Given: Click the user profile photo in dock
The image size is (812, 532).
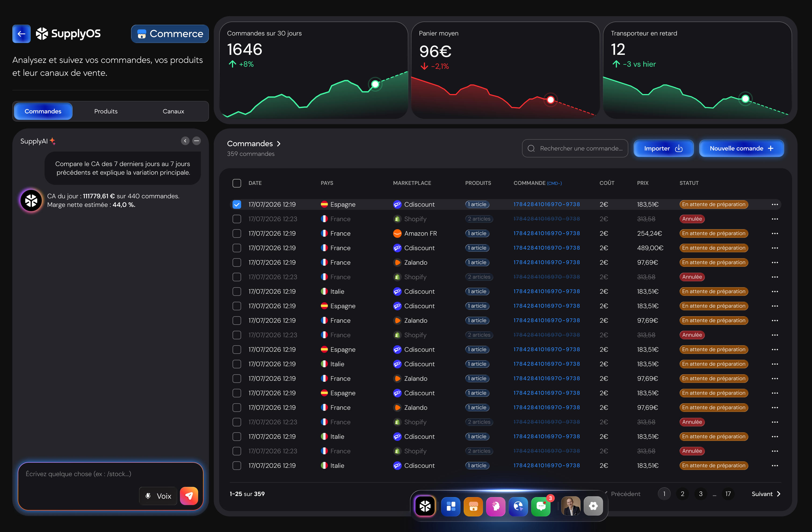Looking at the screenshot, I should tap(571, 506).
